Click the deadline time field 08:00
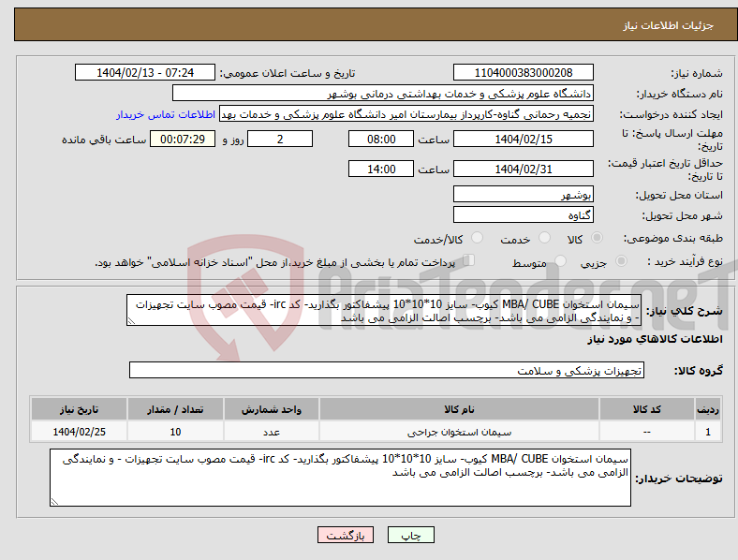 click(x=381, y=140)
